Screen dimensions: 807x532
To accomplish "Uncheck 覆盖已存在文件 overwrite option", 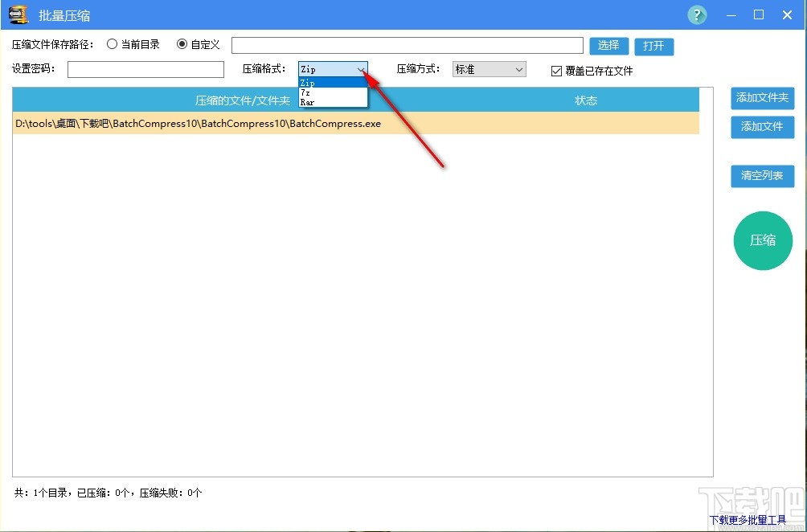I will point(556,71).
